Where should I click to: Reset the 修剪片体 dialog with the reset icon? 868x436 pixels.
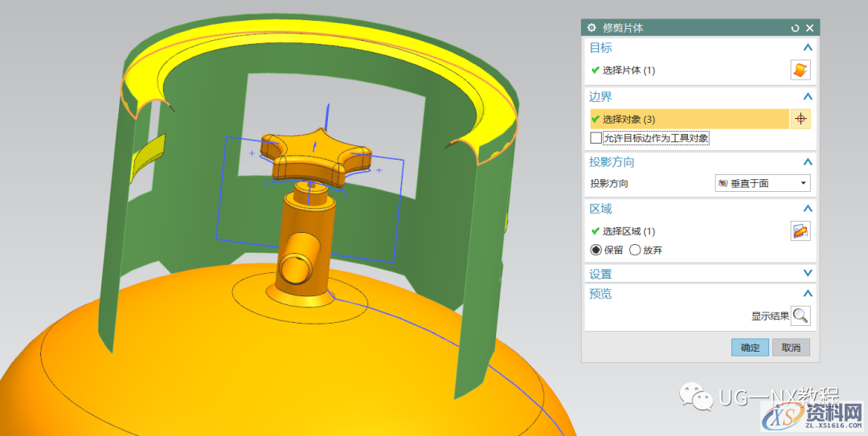tap(795, 28)
